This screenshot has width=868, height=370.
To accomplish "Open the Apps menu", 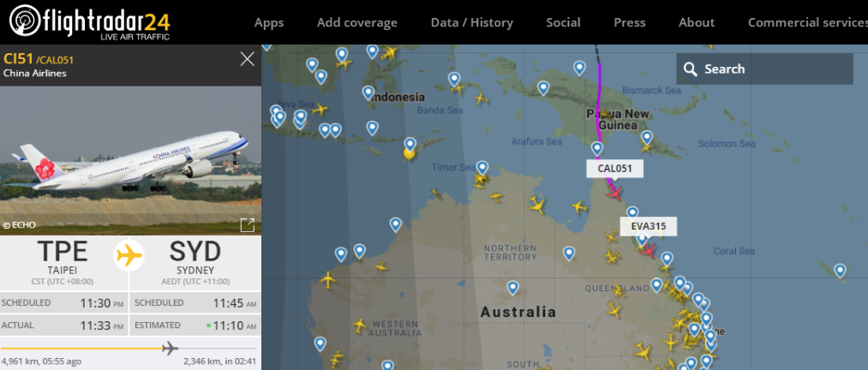I will (x=269, y=22).
